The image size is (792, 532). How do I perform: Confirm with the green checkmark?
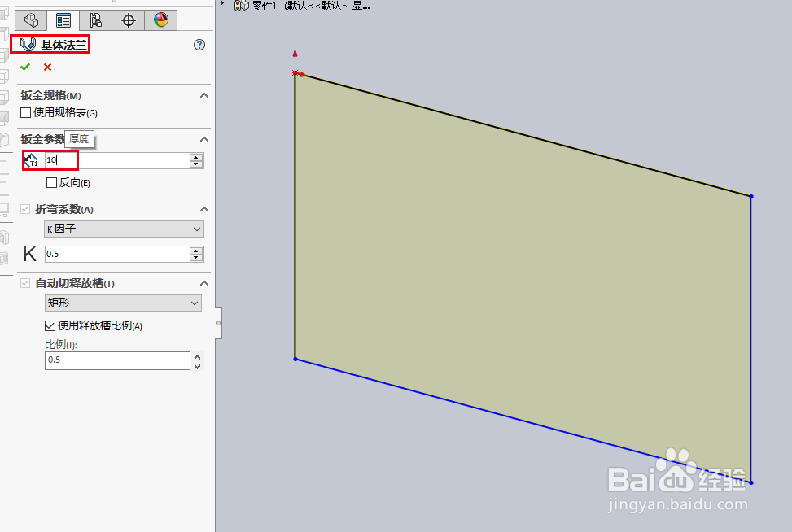25,67
